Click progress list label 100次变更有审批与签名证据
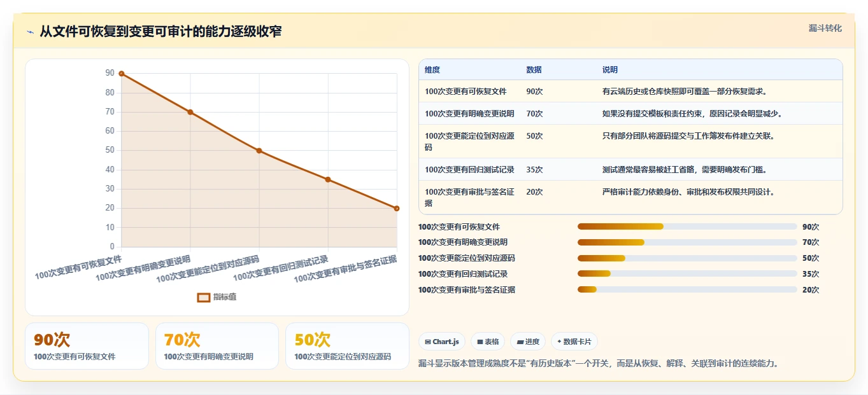The height and width of the screenshot is (395, 868). click(x=467, y=290)
